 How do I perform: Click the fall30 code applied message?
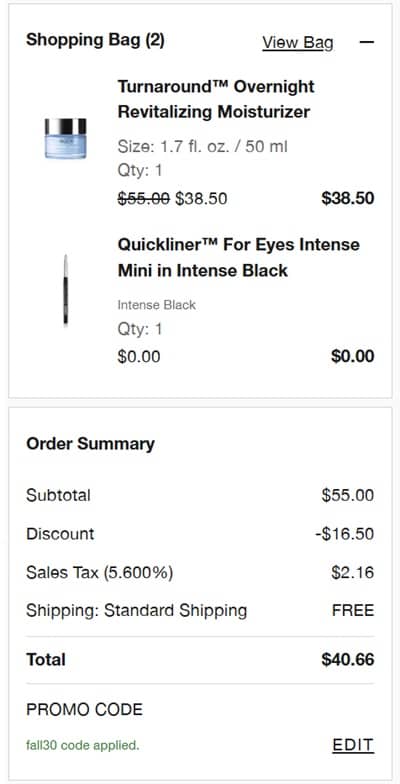(x=82, y=746)
